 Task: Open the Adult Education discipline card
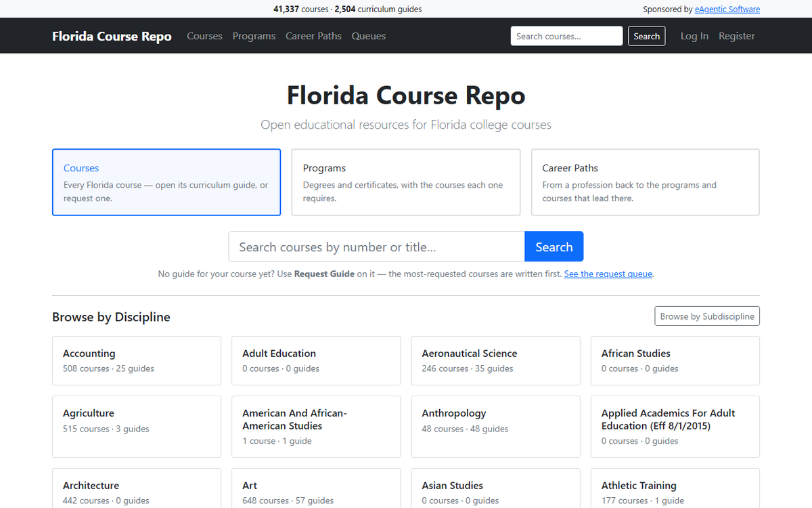tap(316, 360)
